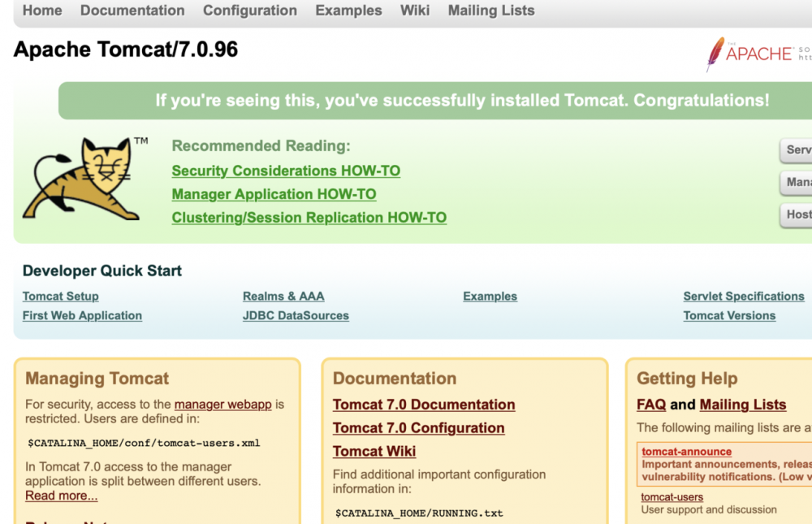Open the Servlet Specifications link

(x=744, y=296)
